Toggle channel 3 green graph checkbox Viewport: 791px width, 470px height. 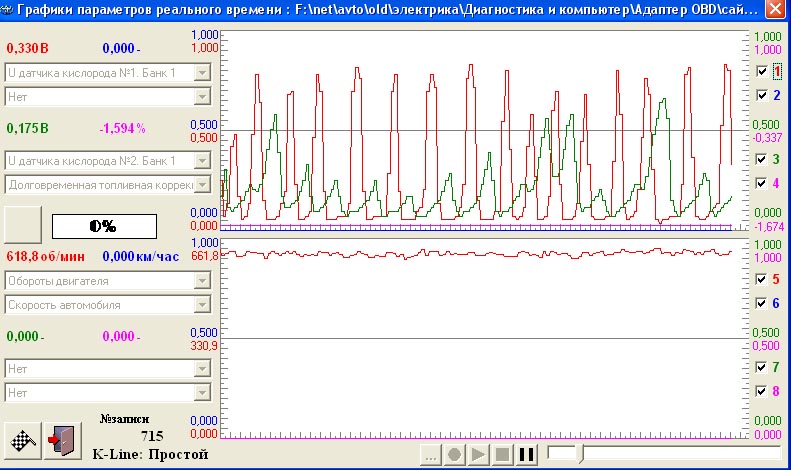point(763,159)
